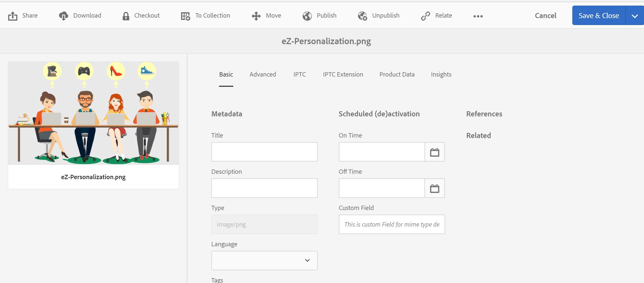The image size is (644, 283).
Task: Publish the asset using the globe icon
Action: [307, 15]
